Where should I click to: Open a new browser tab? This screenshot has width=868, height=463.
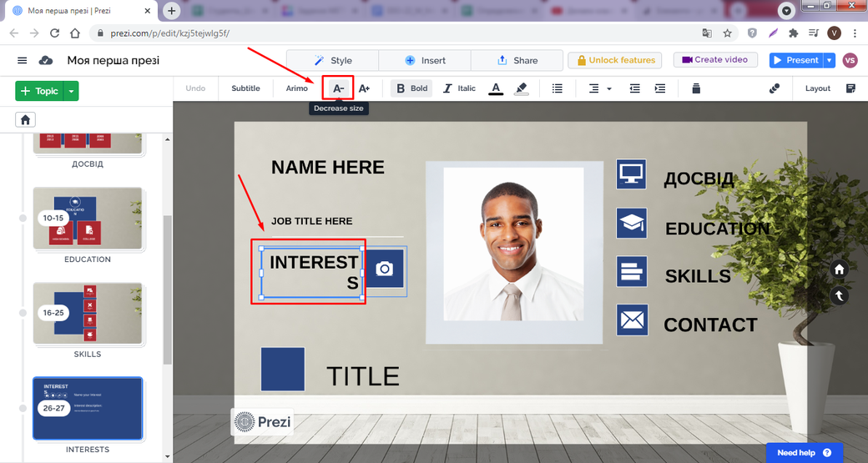[172, 11]
